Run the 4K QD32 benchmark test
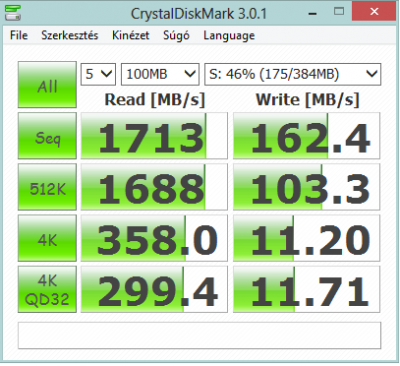The height and width of the screenshot is (366, 400). 47,289
